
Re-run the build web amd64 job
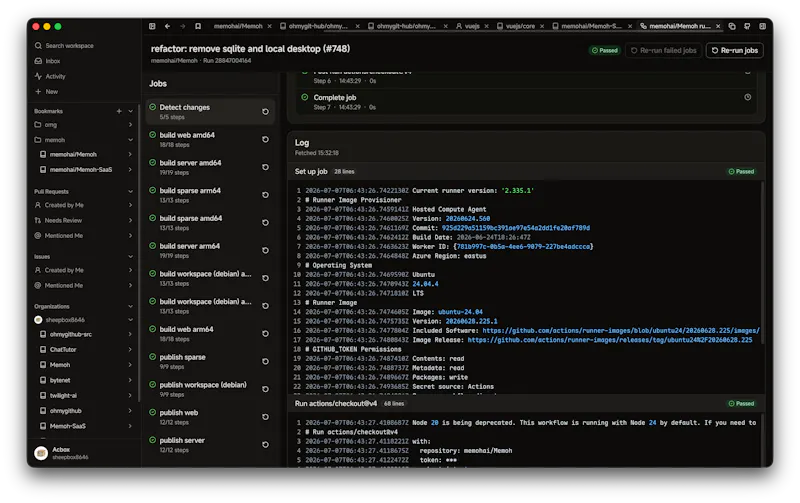point(265,139)
